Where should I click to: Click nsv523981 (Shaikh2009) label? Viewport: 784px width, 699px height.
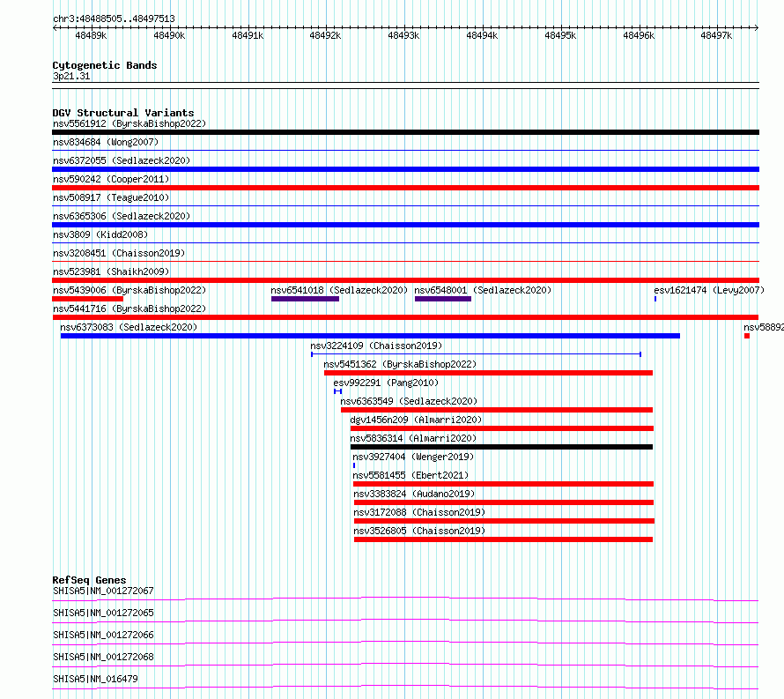pos(111,271)
